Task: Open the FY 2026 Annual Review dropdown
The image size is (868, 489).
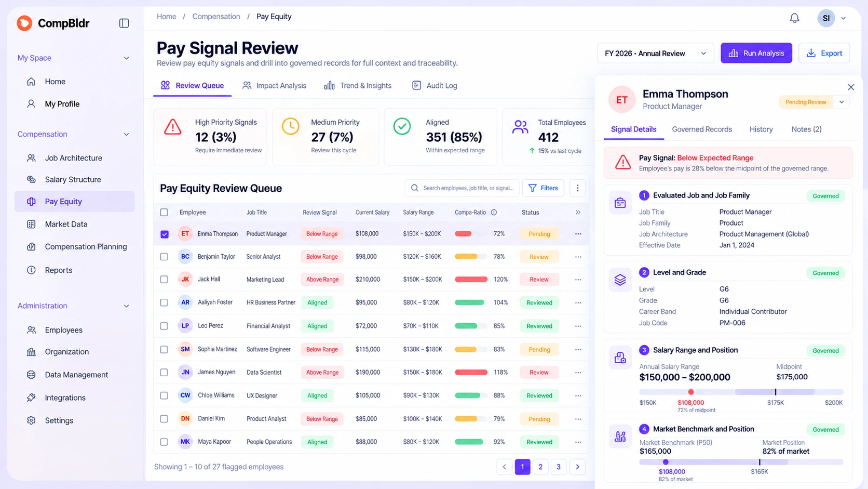Action: tap(656, 53)
